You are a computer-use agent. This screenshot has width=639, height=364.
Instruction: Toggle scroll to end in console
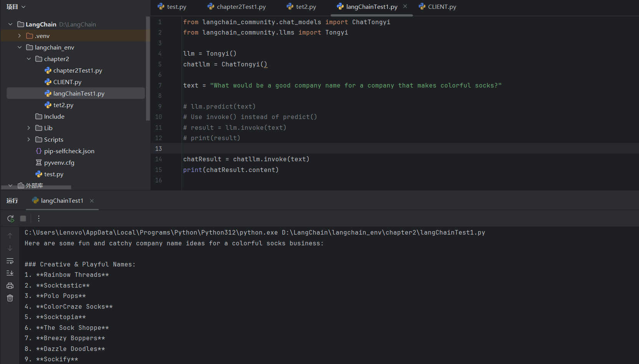(x=10, y=273)
